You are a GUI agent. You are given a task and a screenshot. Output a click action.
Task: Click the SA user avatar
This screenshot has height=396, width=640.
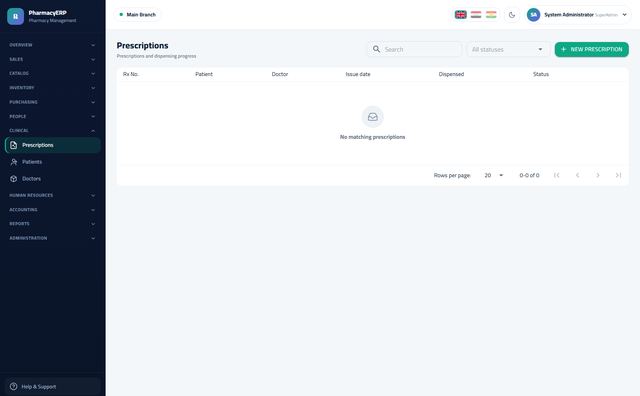[533, 15]
